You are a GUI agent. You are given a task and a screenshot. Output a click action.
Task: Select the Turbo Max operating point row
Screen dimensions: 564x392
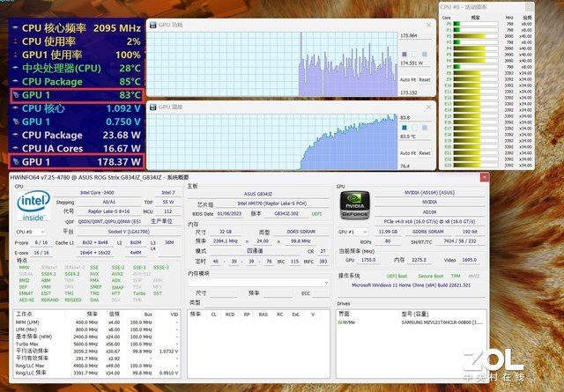(x=97, y=344)
